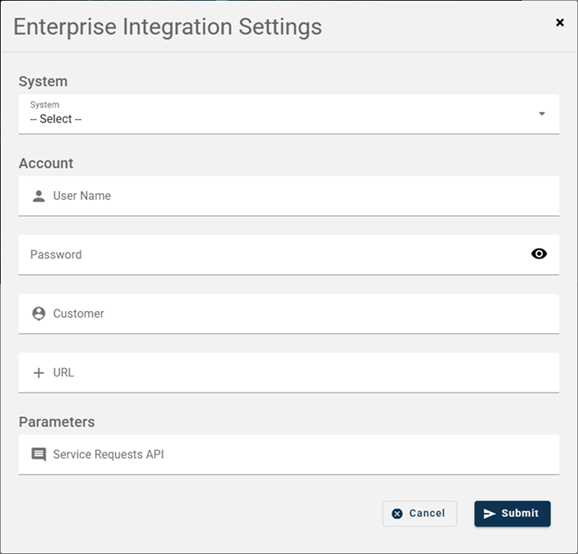Click the send arrow icon in Submit
This screenshot has height=554, width=578.
point(489,513)
